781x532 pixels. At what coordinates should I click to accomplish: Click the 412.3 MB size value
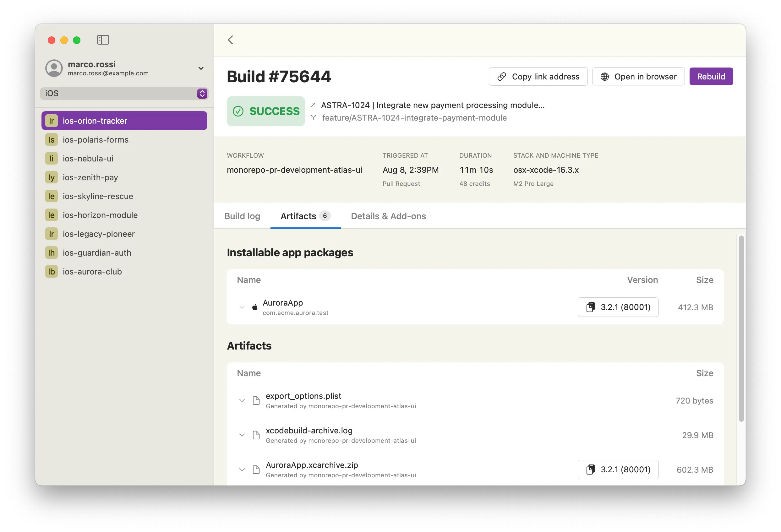pyautogui.click(x=695, y=307)
